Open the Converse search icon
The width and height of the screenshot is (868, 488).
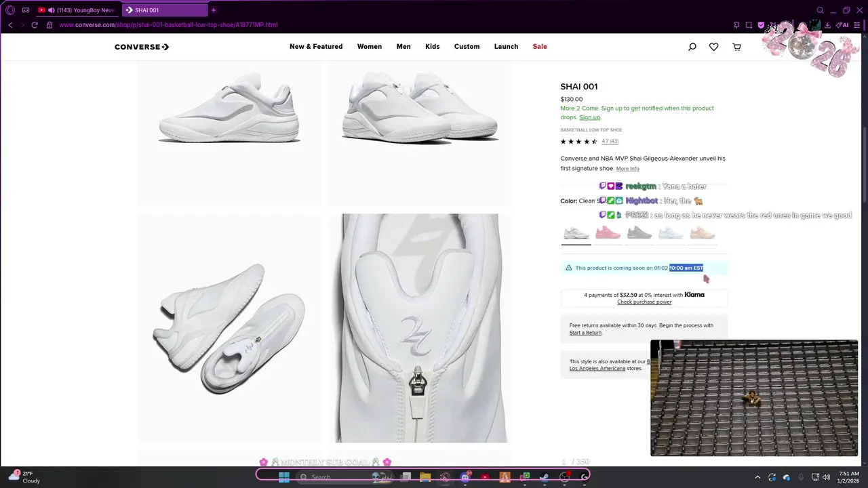(x=692, y=47)
